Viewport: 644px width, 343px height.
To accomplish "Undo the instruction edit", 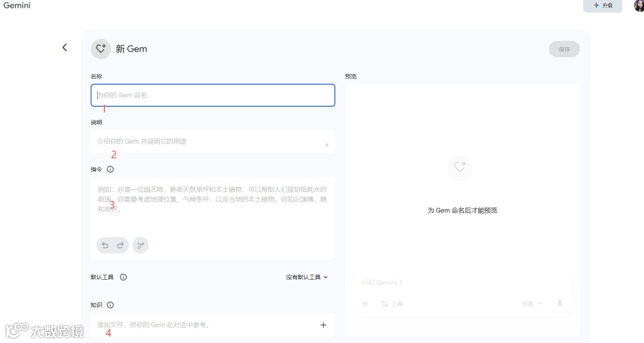I will click(x=105, y=245).
